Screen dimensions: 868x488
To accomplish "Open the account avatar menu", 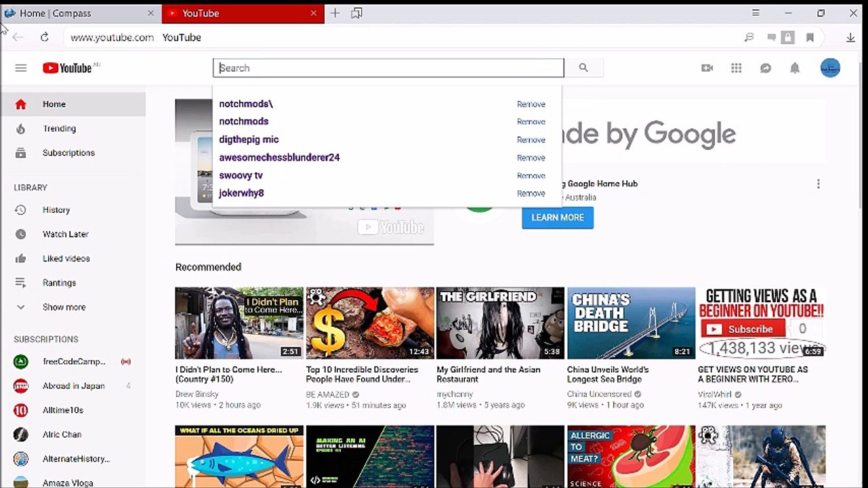I will 830,68.
